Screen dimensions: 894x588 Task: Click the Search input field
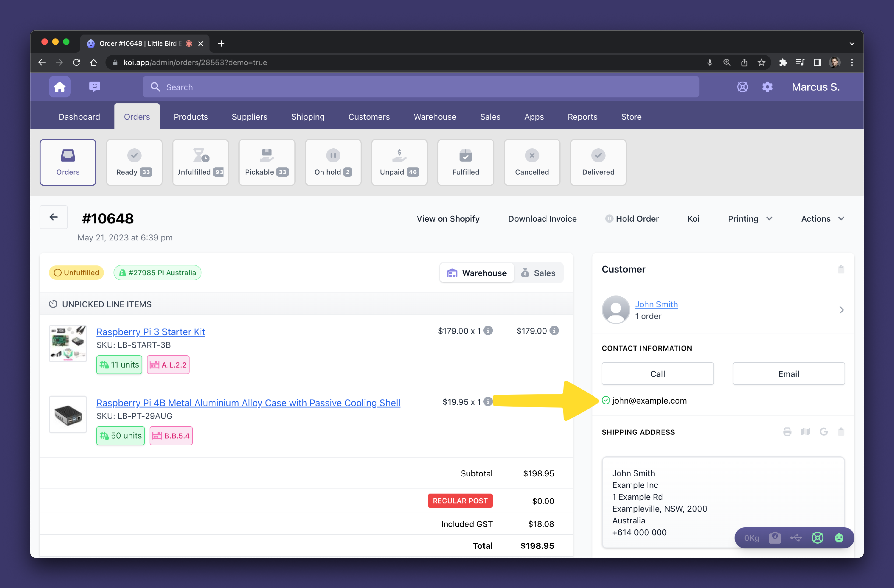(421, 87)
